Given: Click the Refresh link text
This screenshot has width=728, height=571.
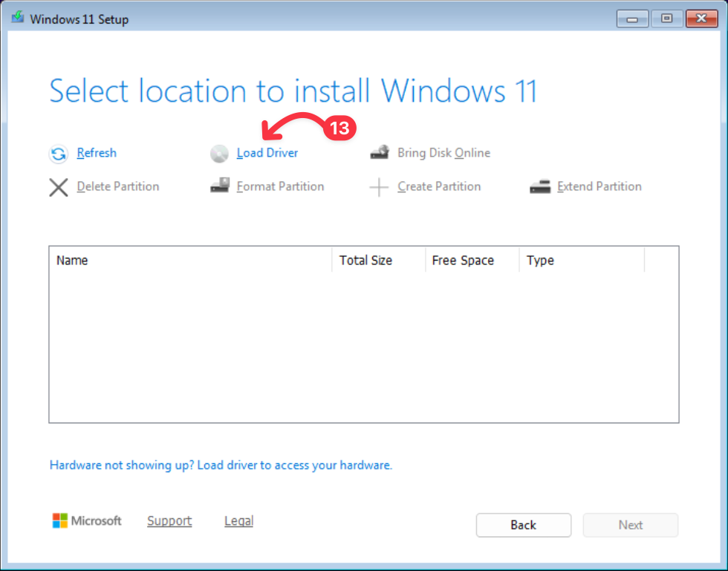Looking at the screenshot, I should tap(97, 153).
